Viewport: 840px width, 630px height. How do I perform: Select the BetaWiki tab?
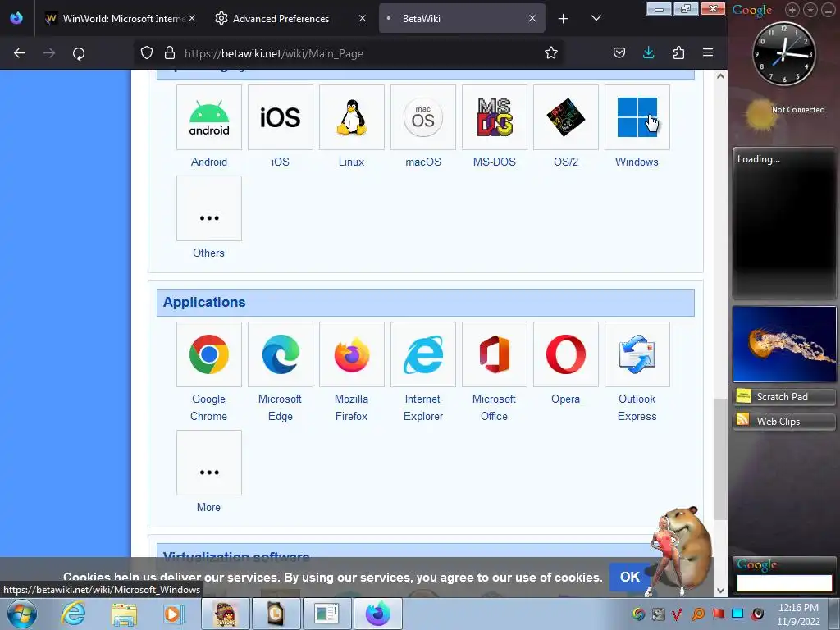tap(462, 19)
